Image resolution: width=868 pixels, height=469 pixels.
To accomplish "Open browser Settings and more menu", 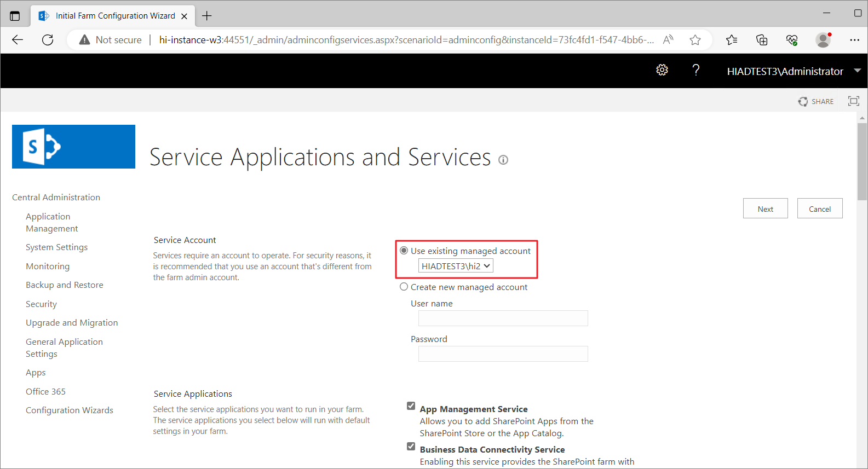I will [x=854, y=39].
